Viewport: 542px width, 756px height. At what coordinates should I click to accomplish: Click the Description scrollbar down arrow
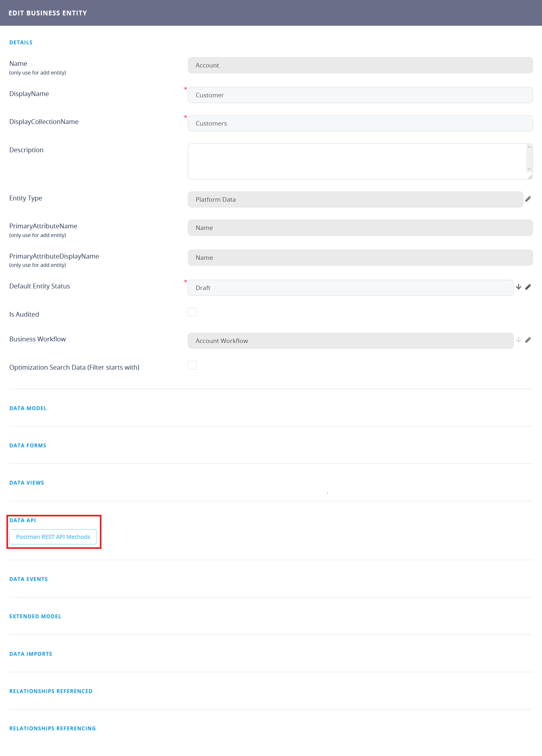point(529,169)
